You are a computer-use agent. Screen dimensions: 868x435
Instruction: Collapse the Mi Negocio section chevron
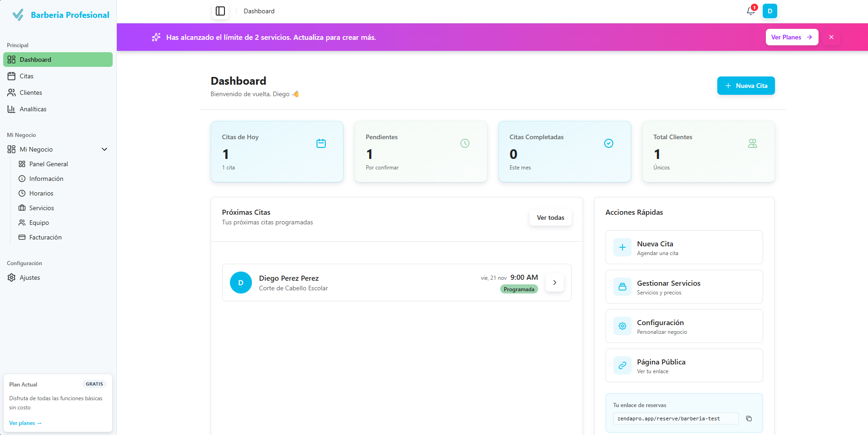[x=104, y=149]
